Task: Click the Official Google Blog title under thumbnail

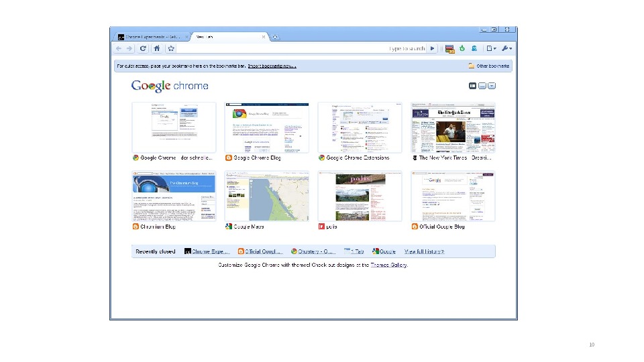Action: point(442,227)
